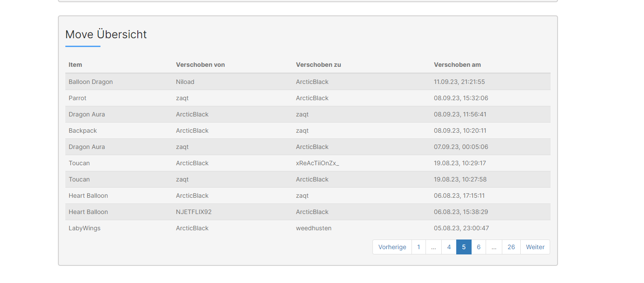Click weedhusten in the LabyWings row
The height and width of the screenshot is (283, 644).
coord(314,228)
